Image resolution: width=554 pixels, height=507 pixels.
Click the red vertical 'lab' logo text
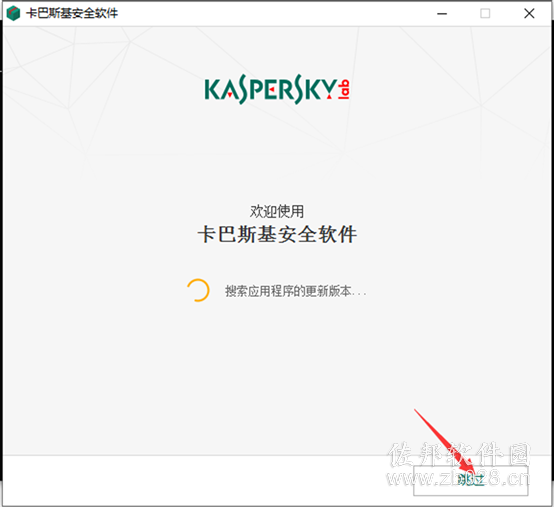tap(344, 89)
